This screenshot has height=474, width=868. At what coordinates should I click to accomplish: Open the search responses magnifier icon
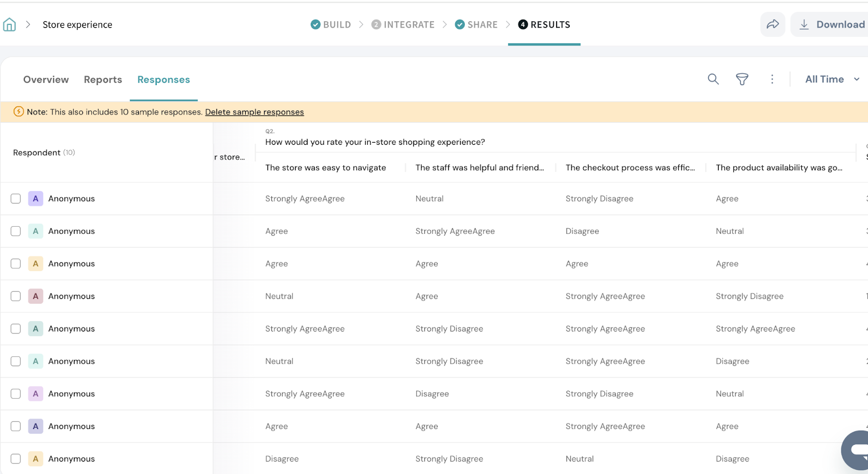(x=713, y=79)
